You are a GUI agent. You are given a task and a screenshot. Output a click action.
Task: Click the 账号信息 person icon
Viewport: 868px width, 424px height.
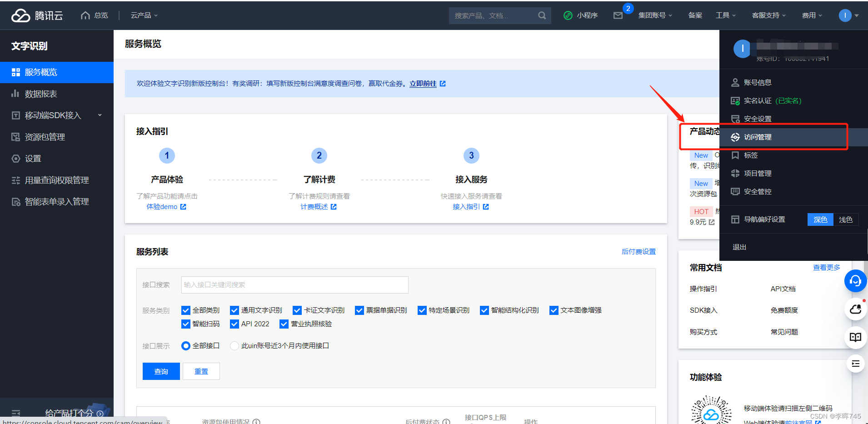point(735,83)
